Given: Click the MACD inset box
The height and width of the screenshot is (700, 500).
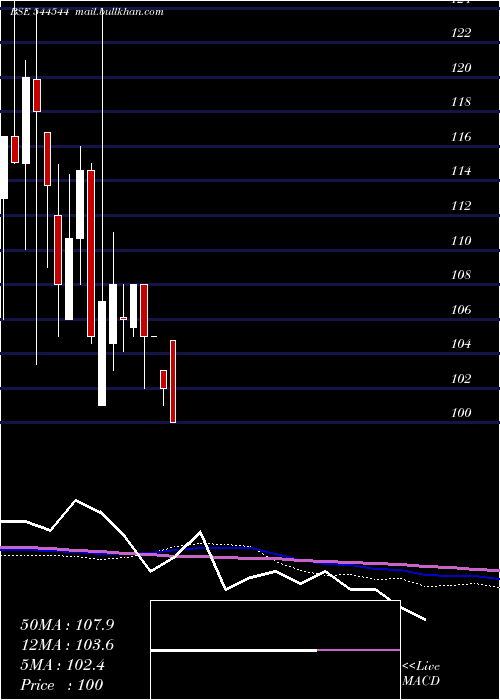Looking at the screenshot, I should pos(275,650).
